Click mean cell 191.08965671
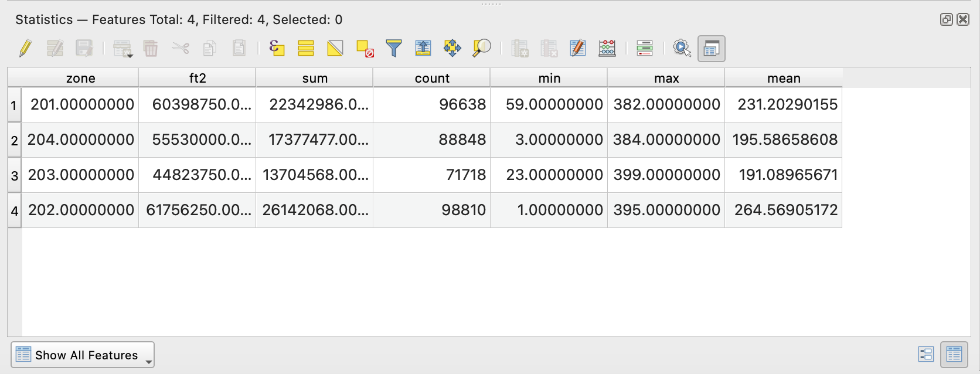980x374 pixels. pyautogui.click(x=784, y=175)
